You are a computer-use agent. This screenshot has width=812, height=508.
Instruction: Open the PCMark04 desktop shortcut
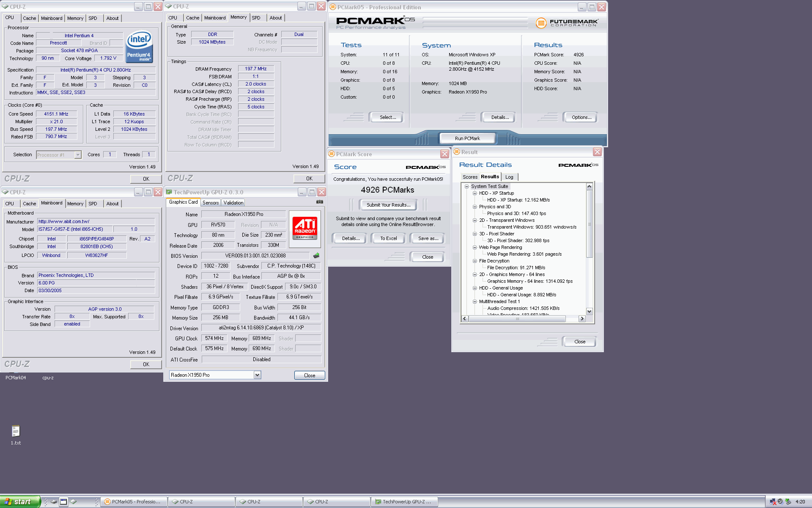click(x=16, y=378)
